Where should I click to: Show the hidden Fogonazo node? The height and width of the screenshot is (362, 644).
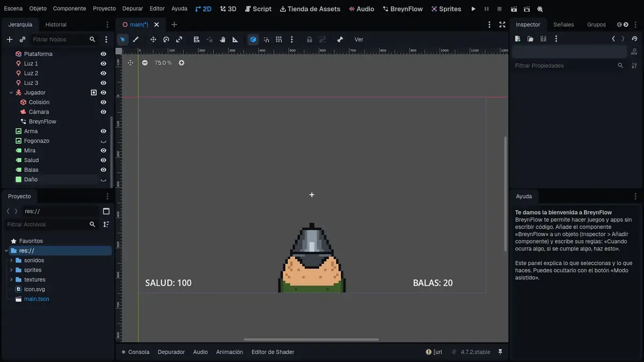point(104,141)
